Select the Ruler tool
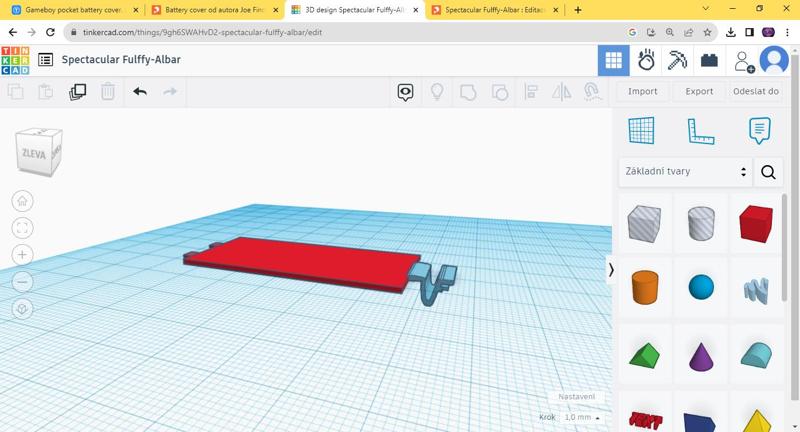This screenshot has height=432, width=800. click(701, 131)
